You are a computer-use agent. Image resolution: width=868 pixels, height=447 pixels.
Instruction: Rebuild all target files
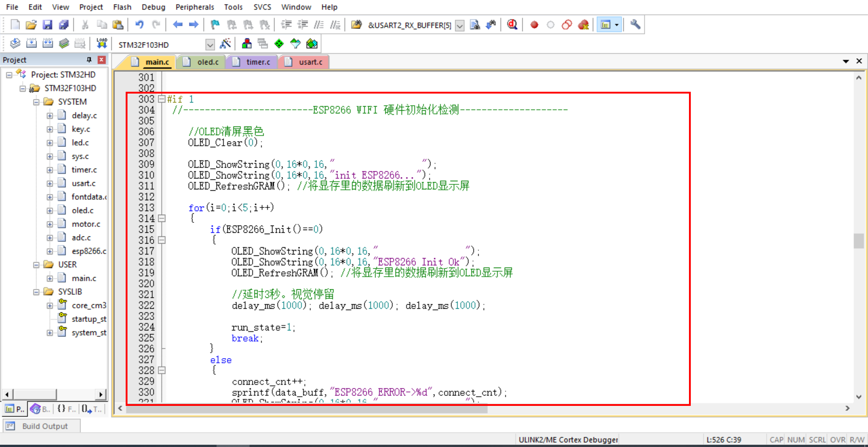click(x=47, y=43)
